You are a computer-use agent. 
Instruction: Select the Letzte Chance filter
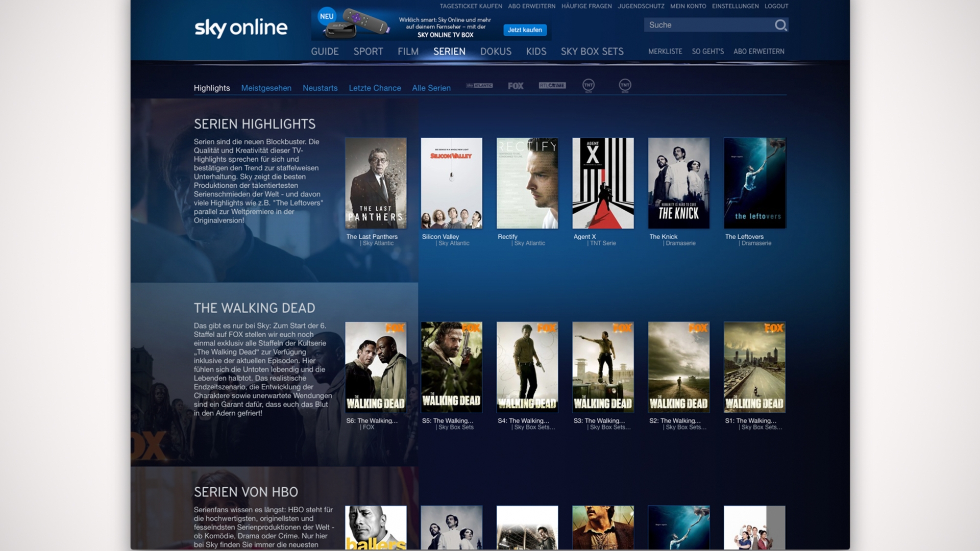pyautogui.click(x=375, y=88)
